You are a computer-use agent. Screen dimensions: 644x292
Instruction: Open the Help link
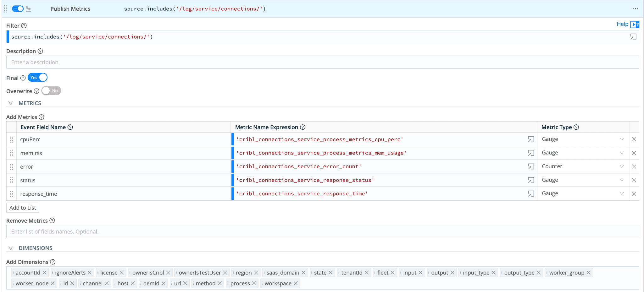[622, 24]
